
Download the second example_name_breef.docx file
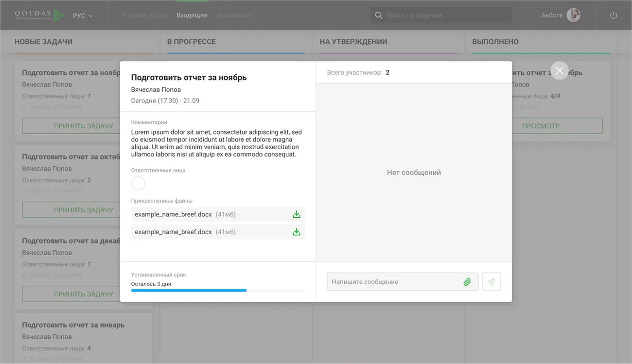[296, 232]
